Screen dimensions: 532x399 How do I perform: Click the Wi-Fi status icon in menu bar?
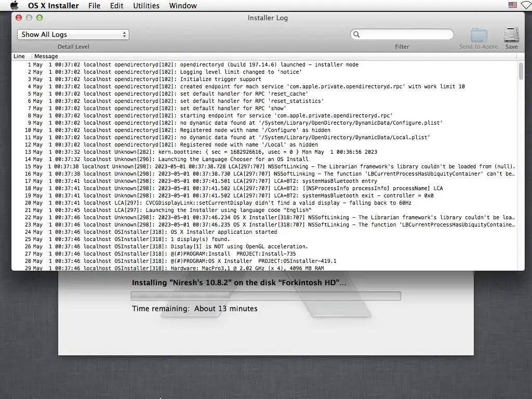pos(527,5)
